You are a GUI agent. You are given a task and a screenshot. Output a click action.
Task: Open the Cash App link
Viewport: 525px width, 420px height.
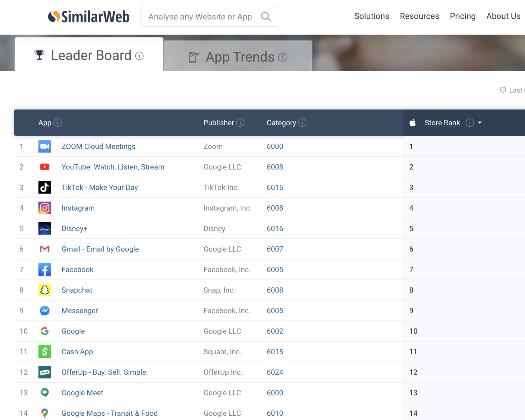click(77, 352)
